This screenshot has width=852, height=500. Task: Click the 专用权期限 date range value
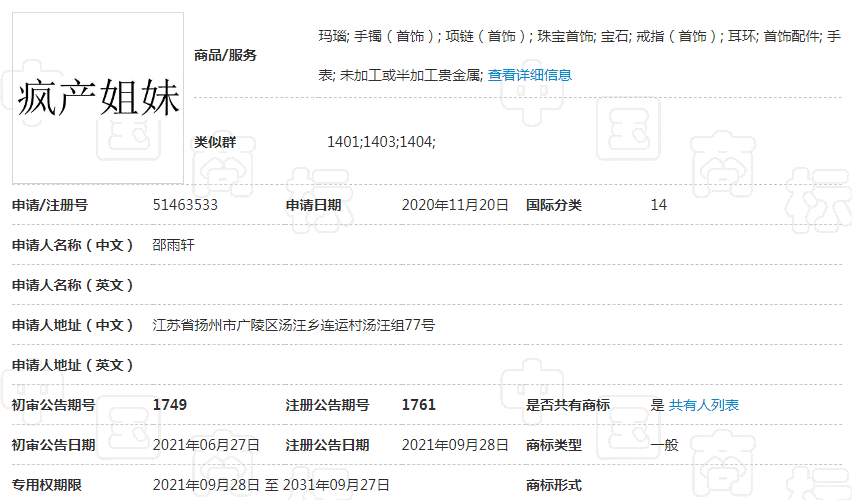(271, 485)
